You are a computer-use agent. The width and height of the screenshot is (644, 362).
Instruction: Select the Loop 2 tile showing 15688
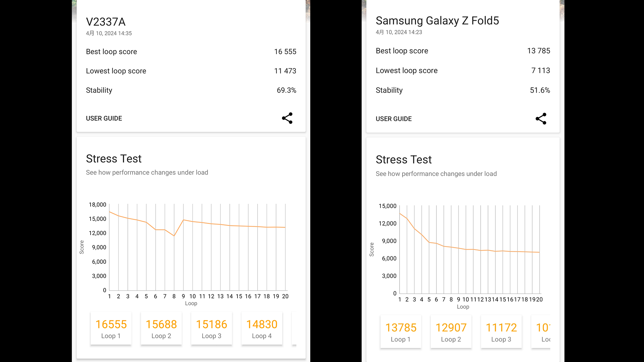(x=161, y=328)
